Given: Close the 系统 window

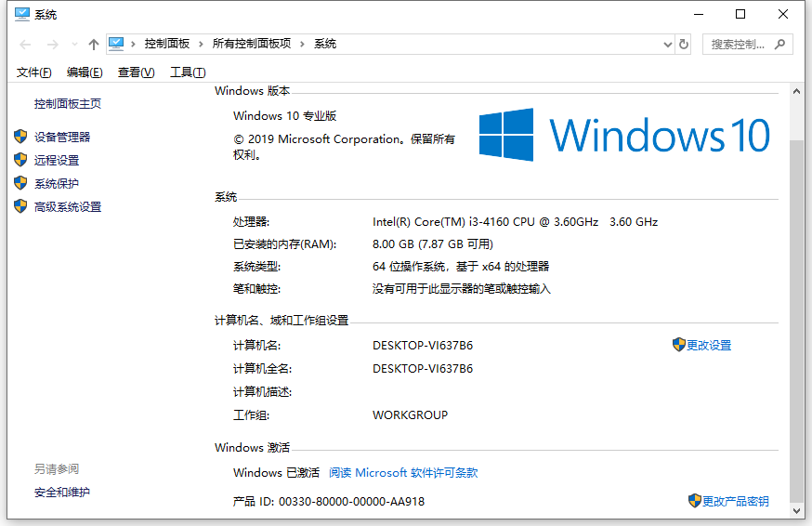Looking at the screenshot, I should 783,14.
